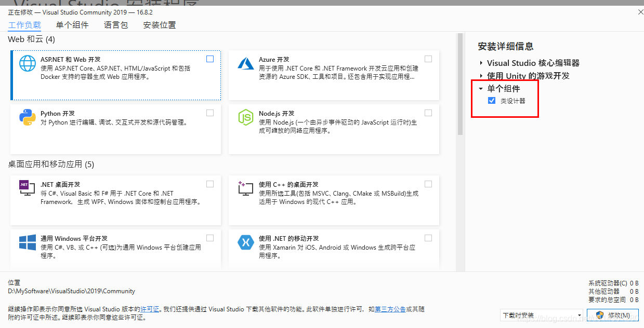Click the .NET 桌面开发 card title
This screenshot has height=328, width=644.
[x=60, y=185]
